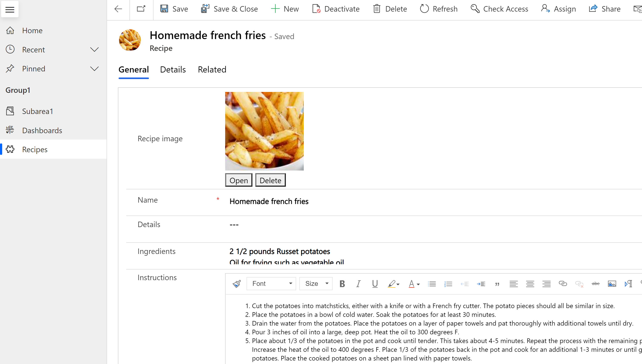The image size is (642, 364).
Task: Click the Bold formatting icon
Action: pyautogui.click(x=342, y=283)
